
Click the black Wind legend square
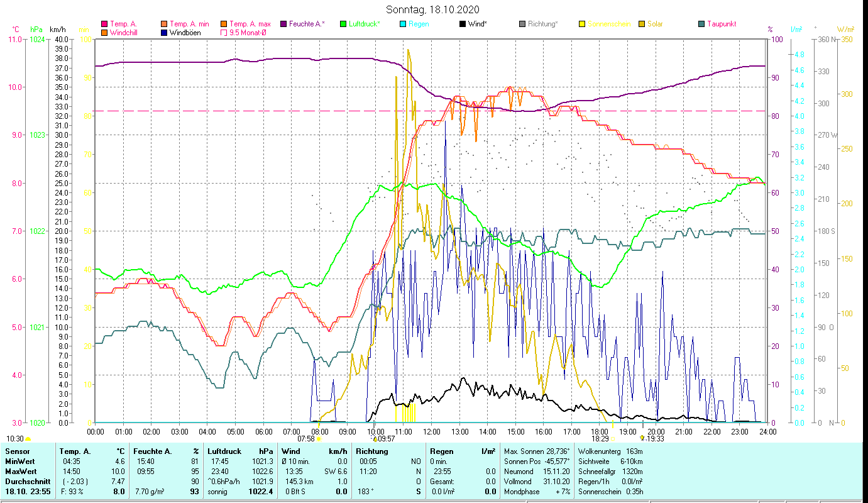pos(463,24)
